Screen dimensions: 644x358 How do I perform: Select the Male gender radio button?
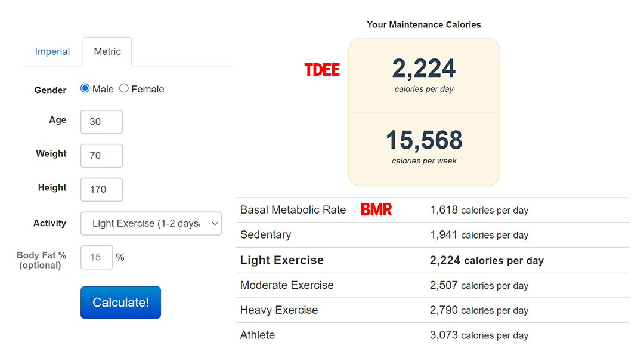[85, 88]
